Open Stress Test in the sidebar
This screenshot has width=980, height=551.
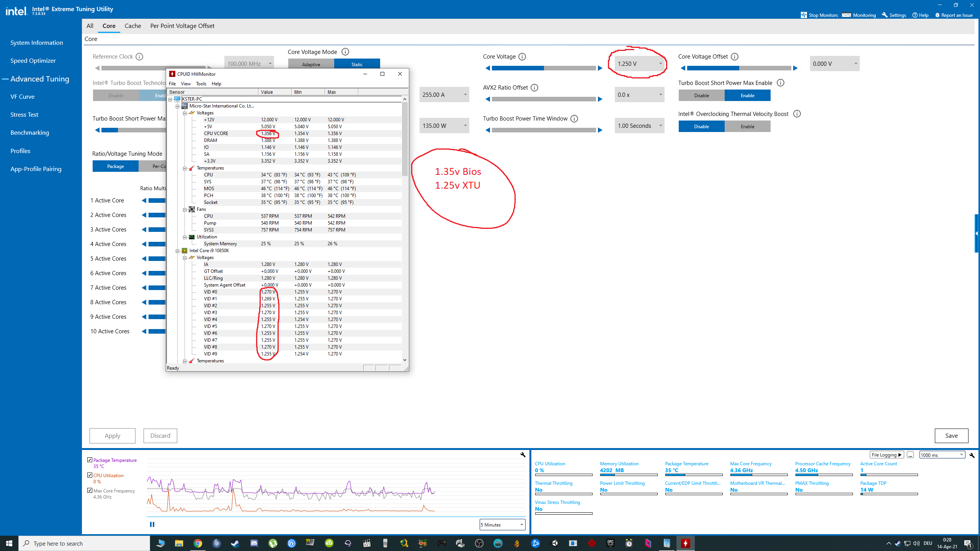(24, 114)
